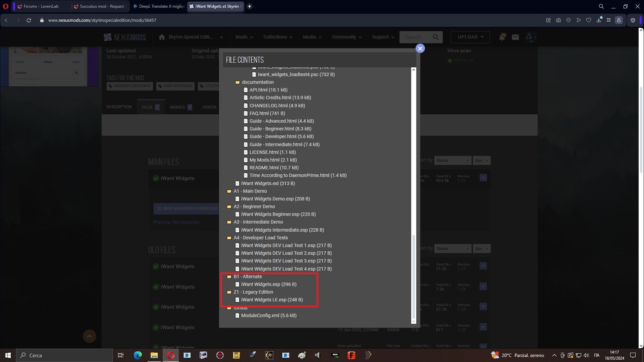Select the ModuleConfig.xml file entry
This screenshot has height=362, width=644.
pyautogui.click(x=266, y=315)
